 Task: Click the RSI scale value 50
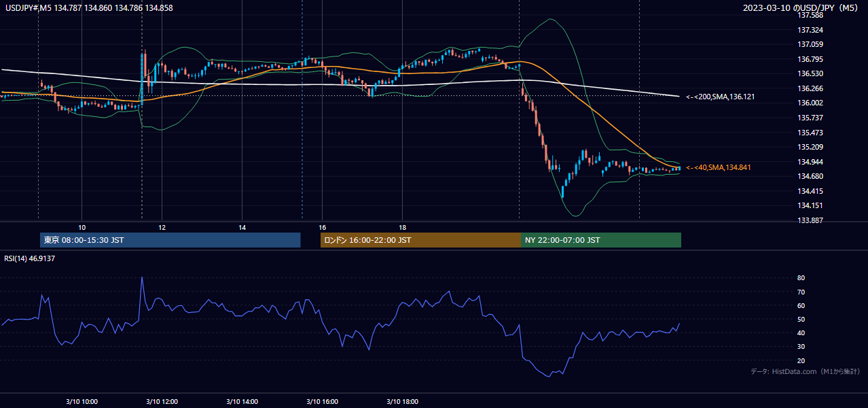pyautogui.click(x=801, y=319)
